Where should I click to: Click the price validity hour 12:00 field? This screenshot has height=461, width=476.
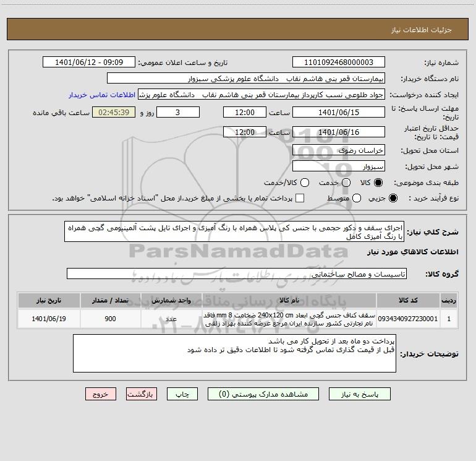tap(245, 132)
